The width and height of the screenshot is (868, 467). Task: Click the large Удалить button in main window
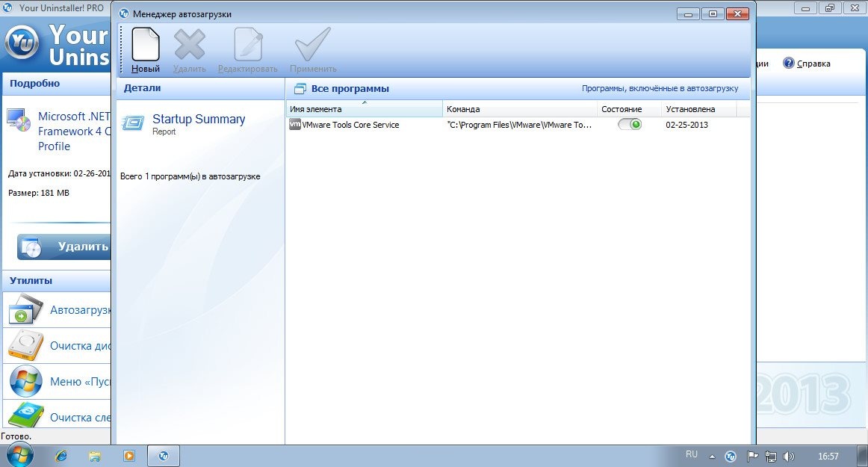pos(63,247)
